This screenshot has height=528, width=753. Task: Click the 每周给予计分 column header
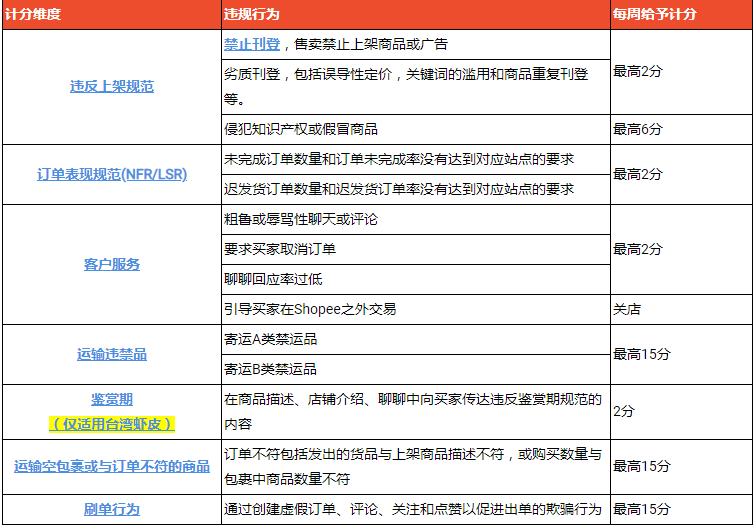click(654, 15)
